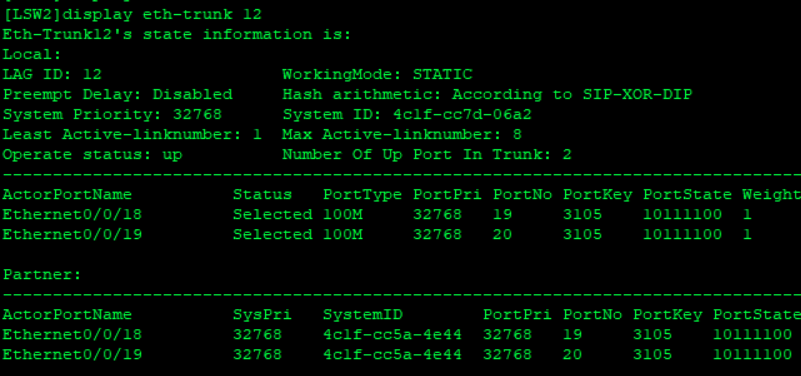
Task: Click PortNo 20 in the Local Ethernet0/0/19 row
Action: 503,234
